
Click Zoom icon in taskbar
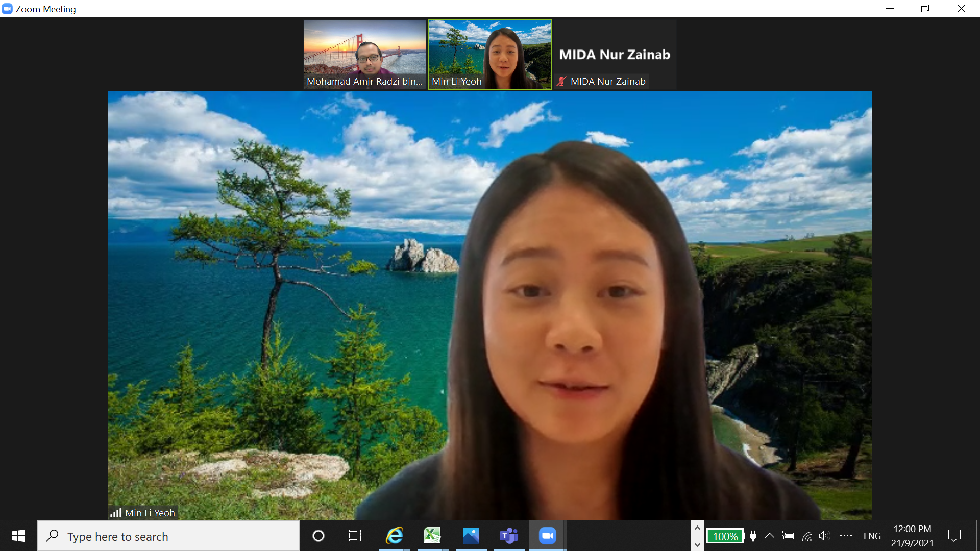coord(547,536)
